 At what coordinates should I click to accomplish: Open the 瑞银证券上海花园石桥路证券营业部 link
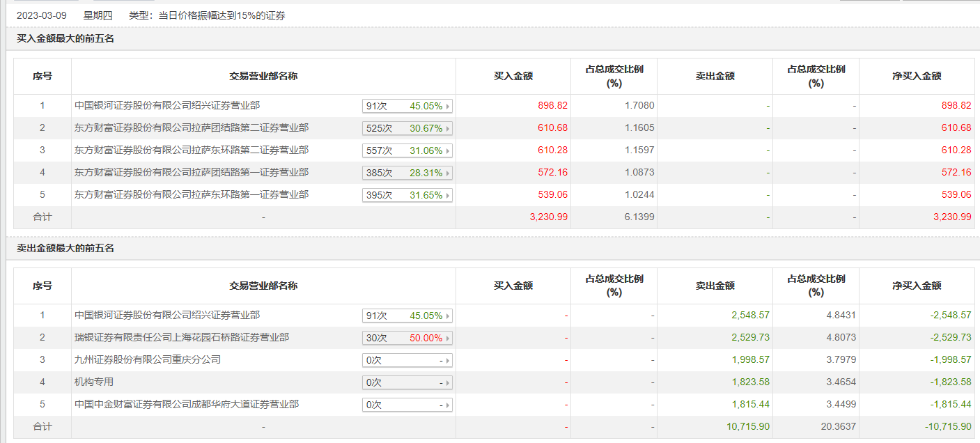pyautogui.click(x=182, y=337)
